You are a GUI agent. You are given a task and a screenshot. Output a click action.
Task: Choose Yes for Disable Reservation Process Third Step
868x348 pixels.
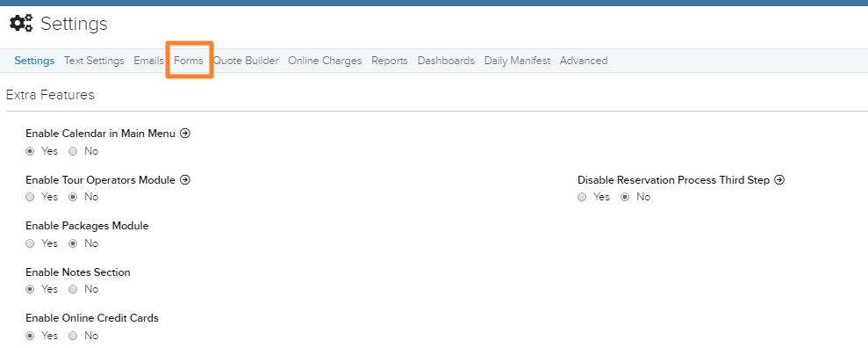click(x=582, y=197)
